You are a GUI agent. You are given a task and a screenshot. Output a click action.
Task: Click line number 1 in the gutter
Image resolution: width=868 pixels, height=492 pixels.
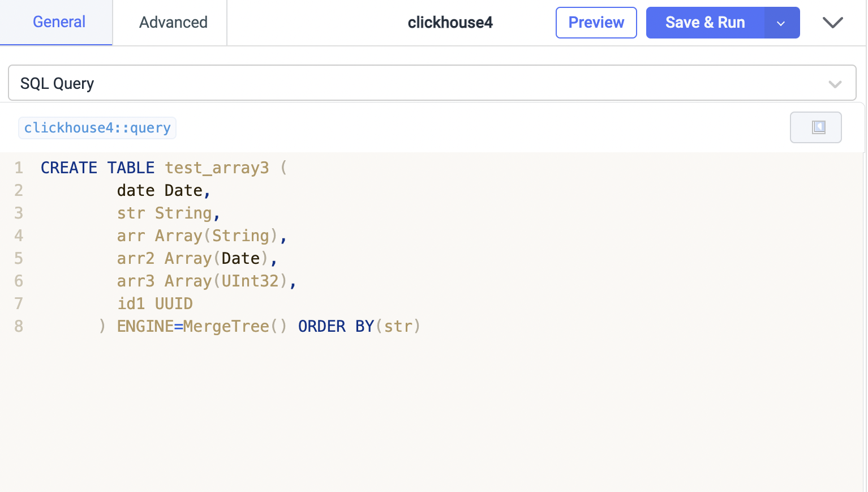pos(19,168)
